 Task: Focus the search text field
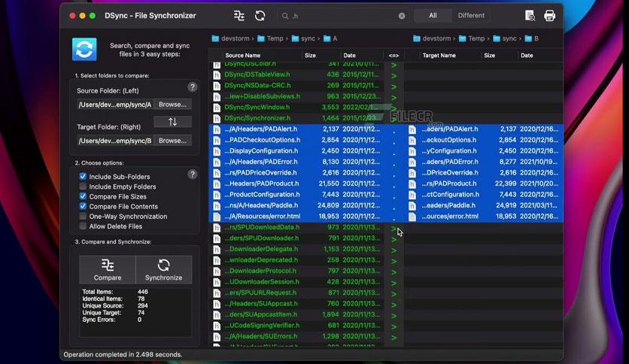pyautogui.click(x=343, y=16)
